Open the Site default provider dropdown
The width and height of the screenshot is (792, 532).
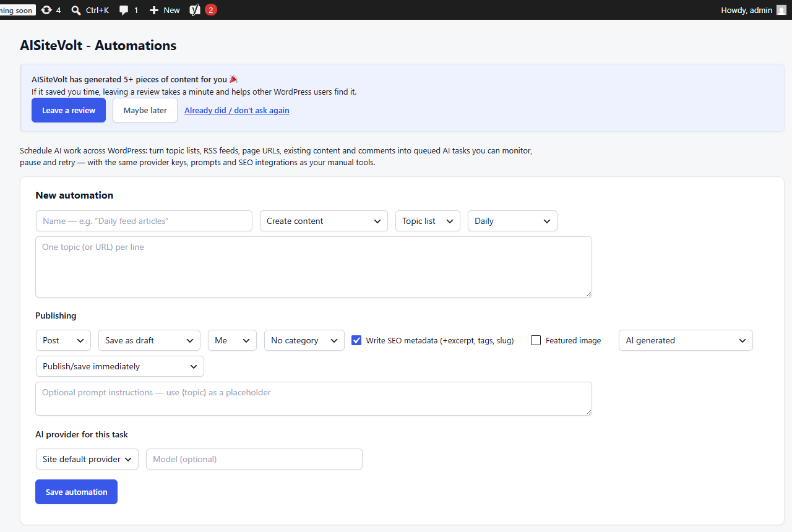pos(87,459)
